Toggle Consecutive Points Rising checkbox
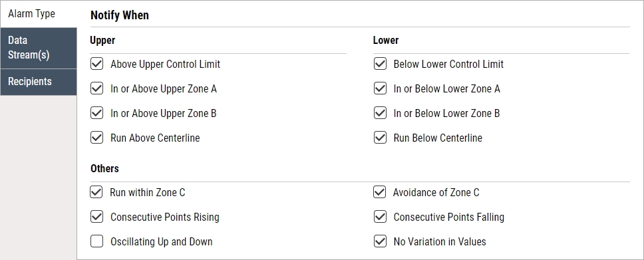This screenshot has width=644, height=260. coord(96,217)
